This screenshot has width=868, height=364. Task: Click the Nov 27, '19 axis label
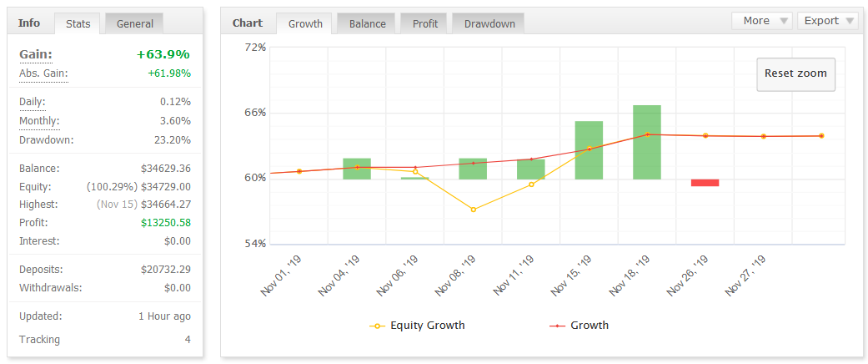(746, 276)
